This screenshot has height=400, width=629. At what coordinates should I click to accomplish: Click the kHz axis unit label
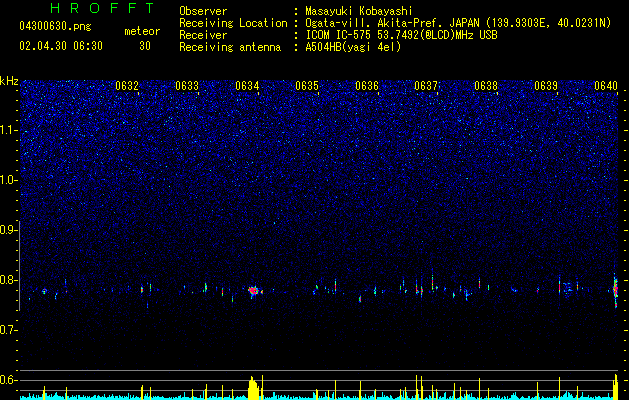[9, 81]
